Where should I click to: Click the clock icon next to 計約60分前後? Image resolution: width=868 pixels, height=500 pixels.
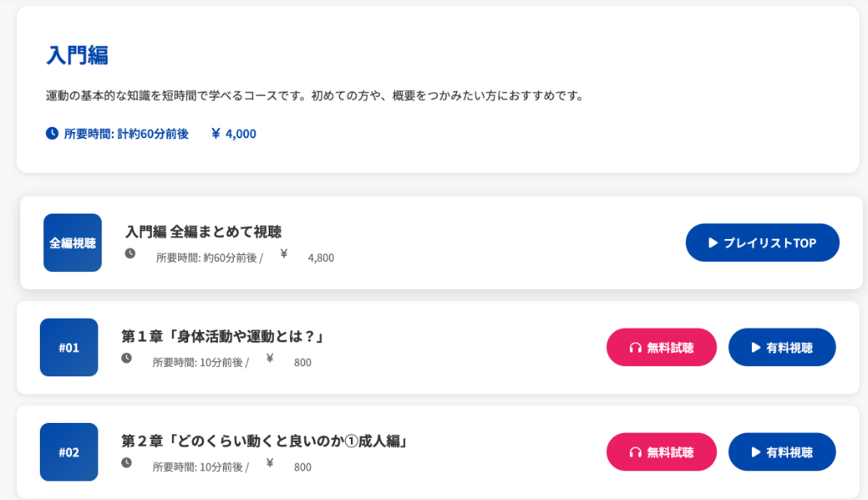(51, 133)
